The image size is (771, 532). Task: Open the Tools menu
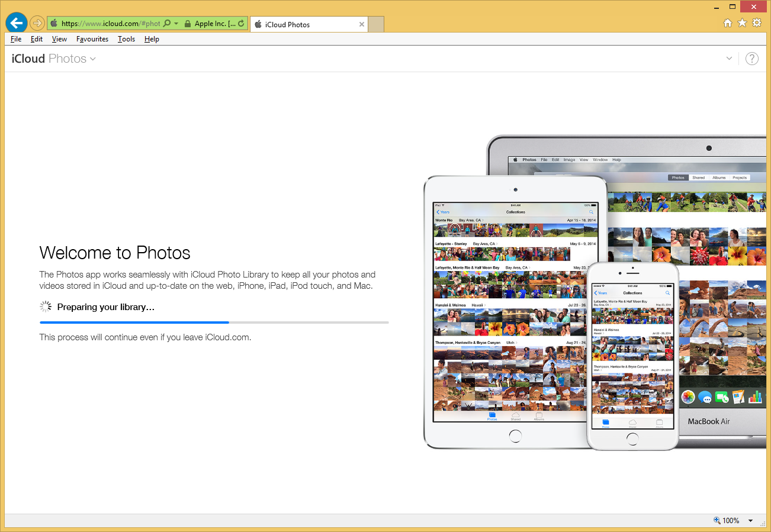point(126,39)
